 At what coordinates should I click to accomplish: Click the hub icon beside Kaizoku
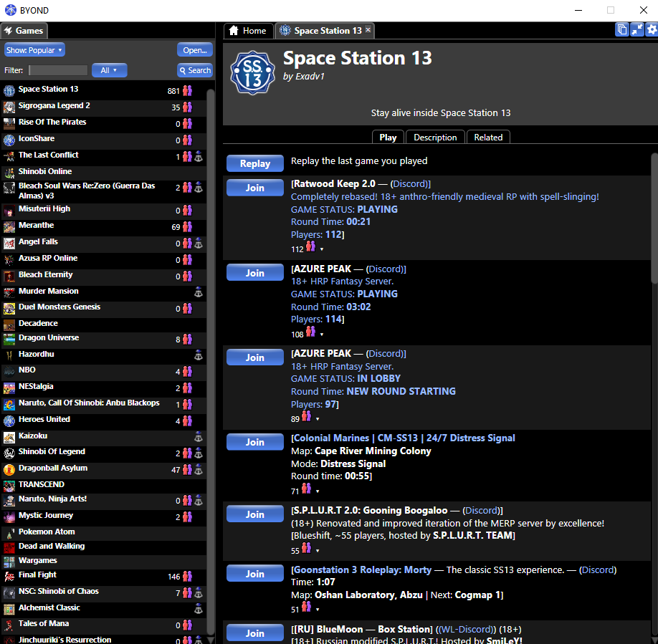click(x=199, y=437)
